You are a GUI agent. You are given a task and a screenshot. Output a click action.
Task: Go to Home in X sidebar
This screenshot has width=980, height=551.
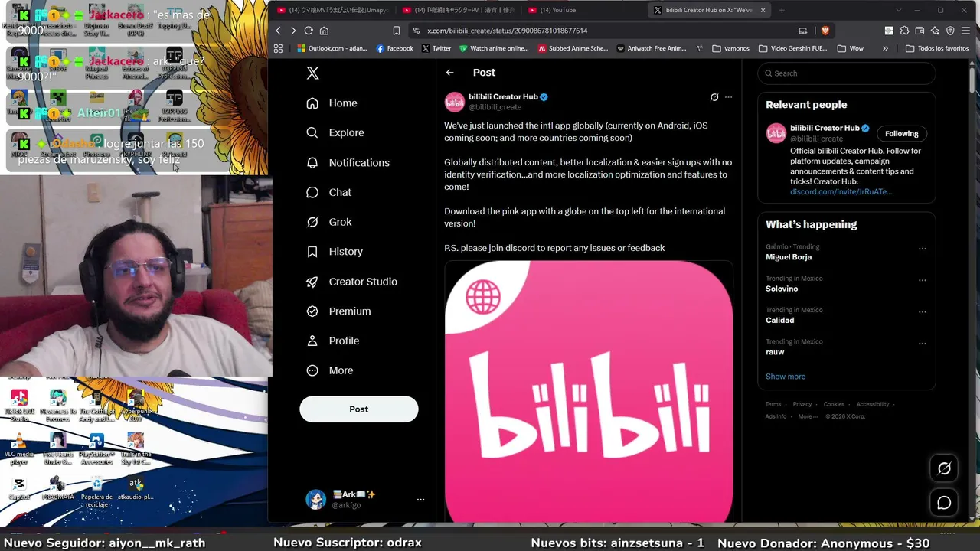click(332, 103)
